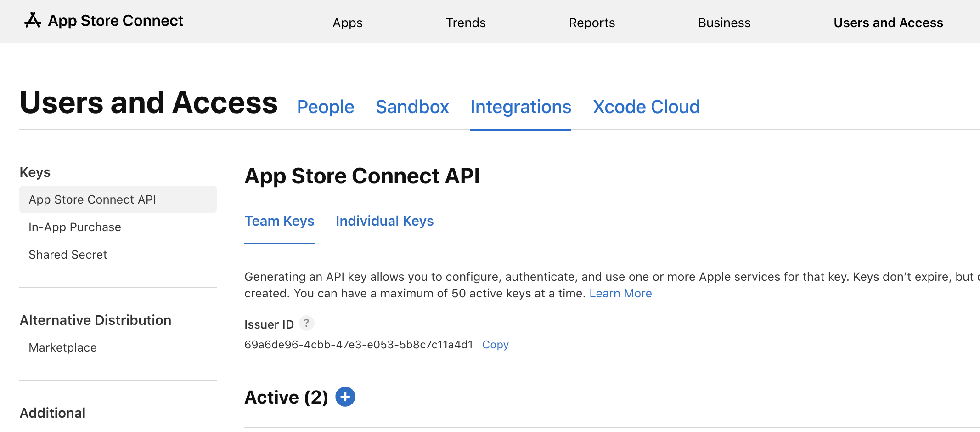
Task: Switch to Xcode Cloud tab
Action: click(647, 107)
